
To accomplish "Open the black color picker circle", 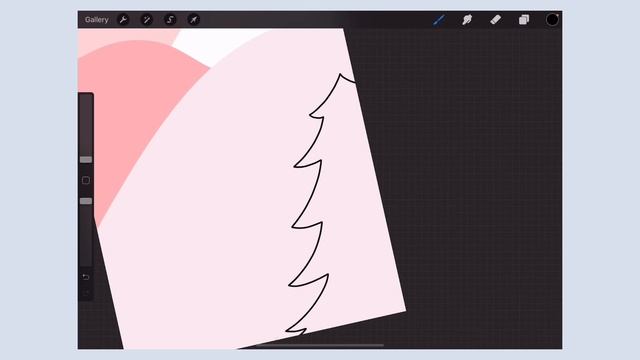I will (552, 20).
